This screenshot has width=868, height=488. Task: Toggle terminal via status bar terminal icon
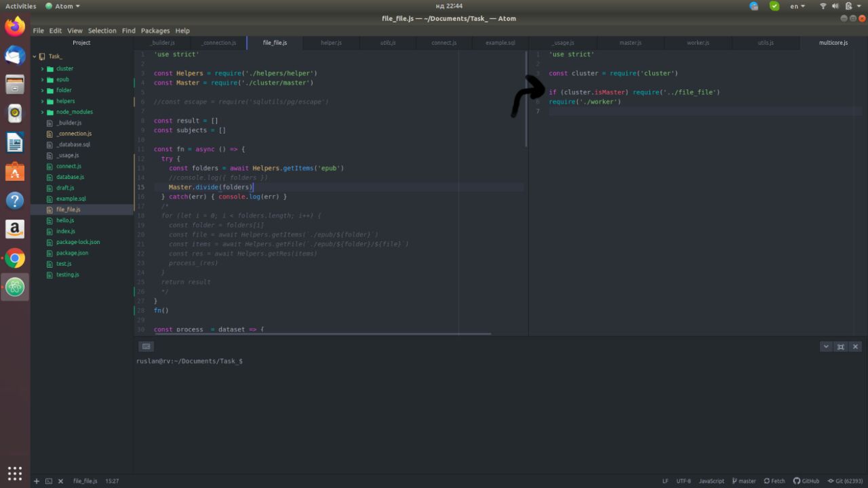pyautogui.click(x=49, y=481)
